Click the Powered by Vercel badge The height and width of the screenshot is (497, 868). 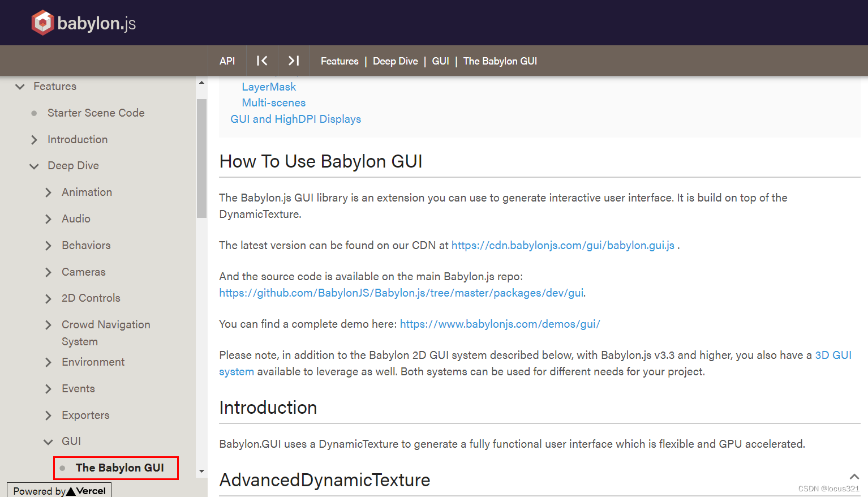point(59,490)
